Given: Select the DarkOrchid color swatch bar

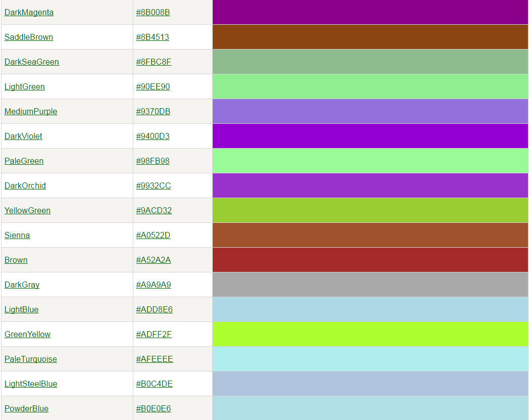Looking at the screenshot, I should 370,185.
